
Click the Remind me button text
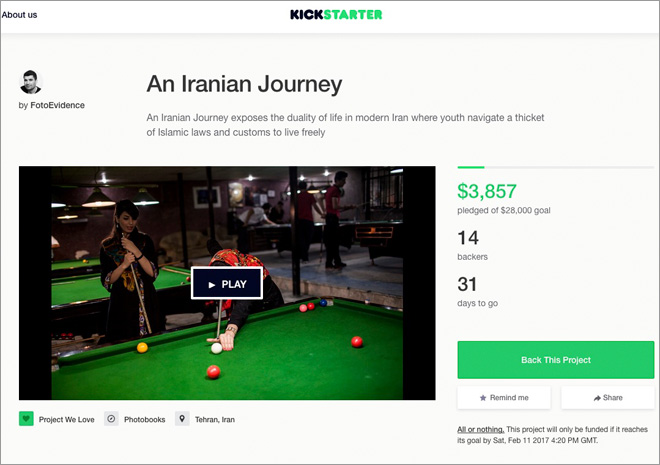509,398
